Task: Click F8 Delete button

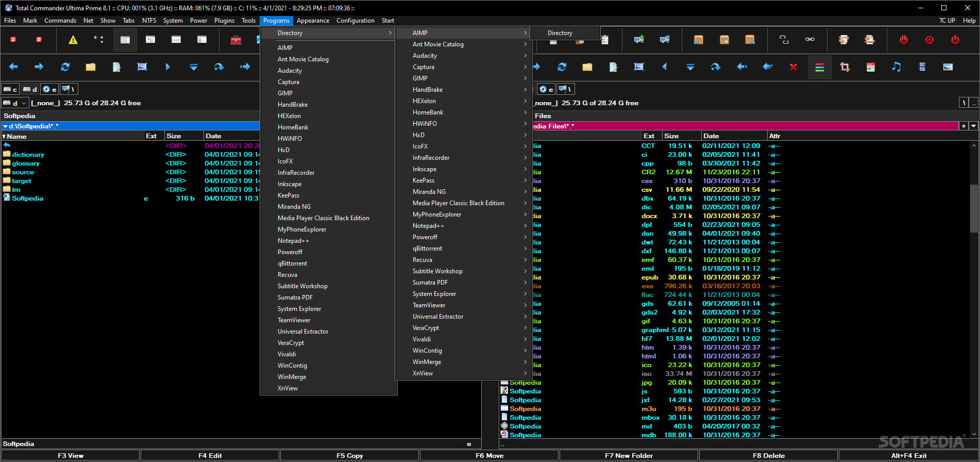Action: tap(769, 455)
